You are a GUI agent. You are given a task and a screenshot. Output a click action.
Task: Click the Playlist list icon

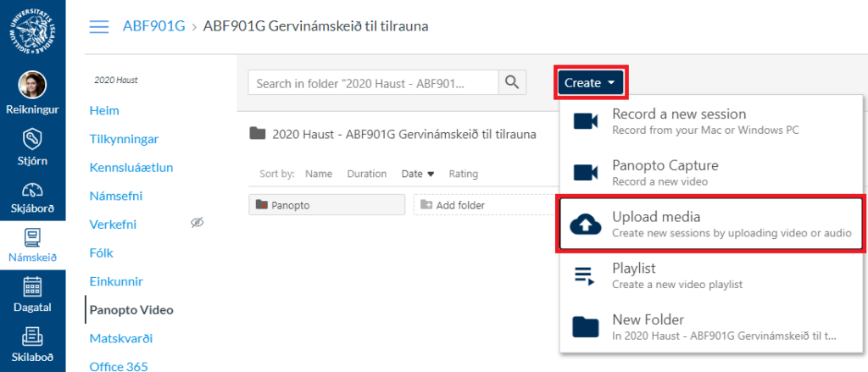tap(586, 275)
